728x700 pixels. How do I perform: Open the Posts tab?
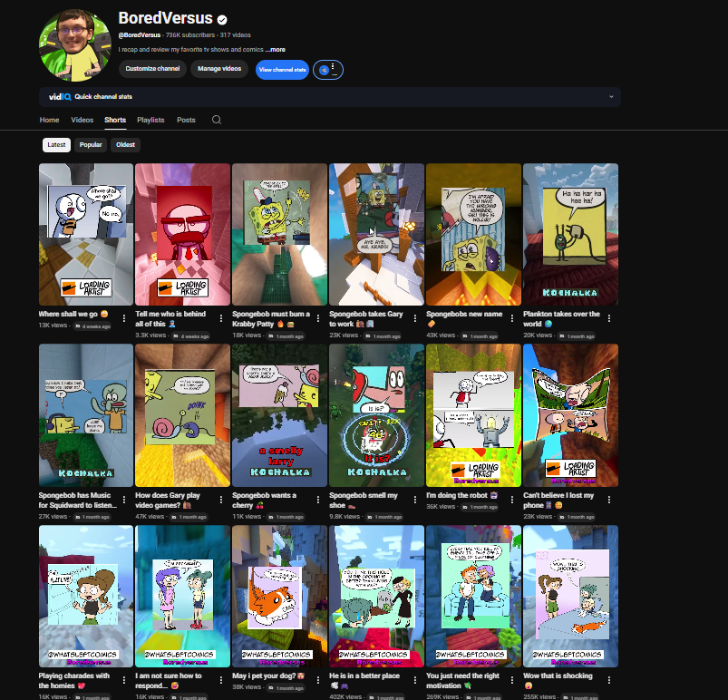[x=186, y=120]
